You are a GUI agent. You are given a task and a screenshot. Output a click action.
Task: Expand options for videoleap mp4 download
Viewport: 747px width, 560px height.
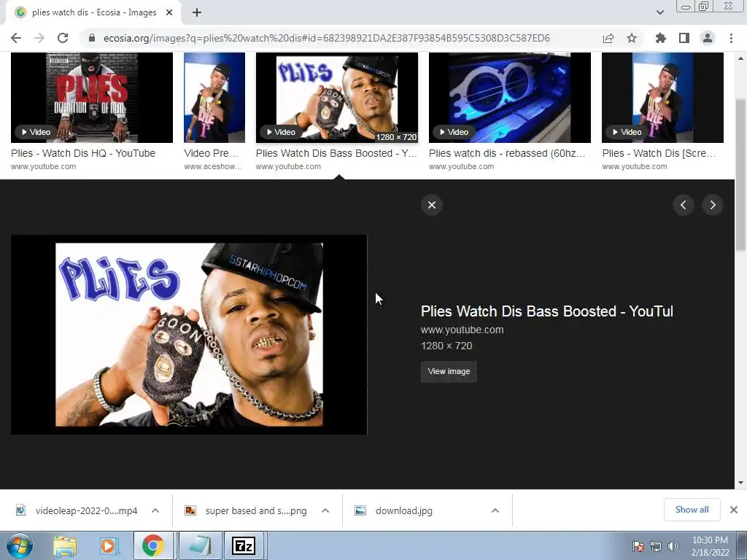[155, 511]
